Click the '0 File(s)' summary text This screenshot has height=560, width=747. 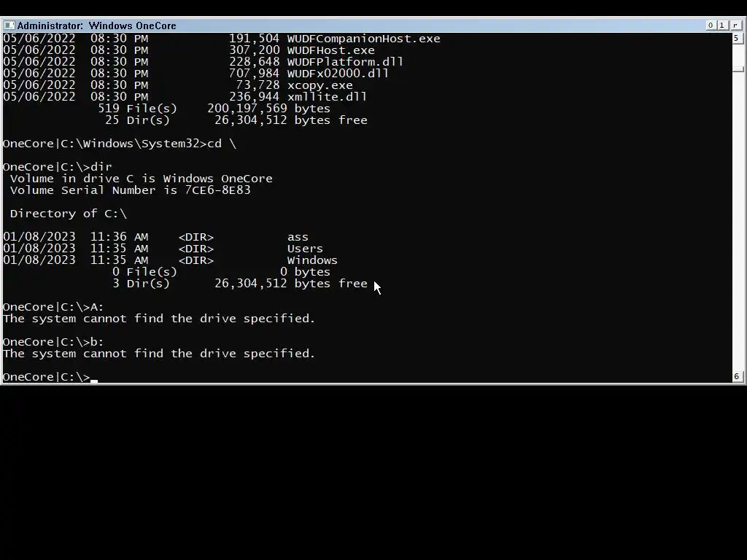pyautogui.click(x=145, y=272)
